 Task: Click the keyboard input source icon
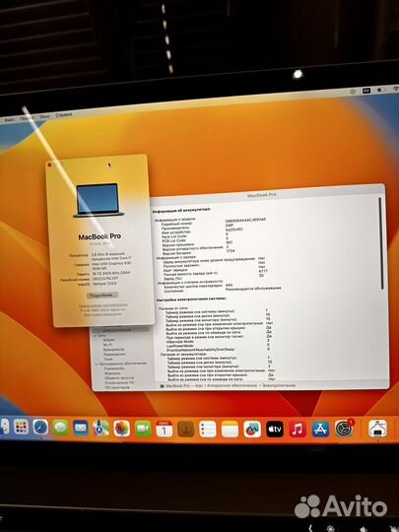(366, 91)
